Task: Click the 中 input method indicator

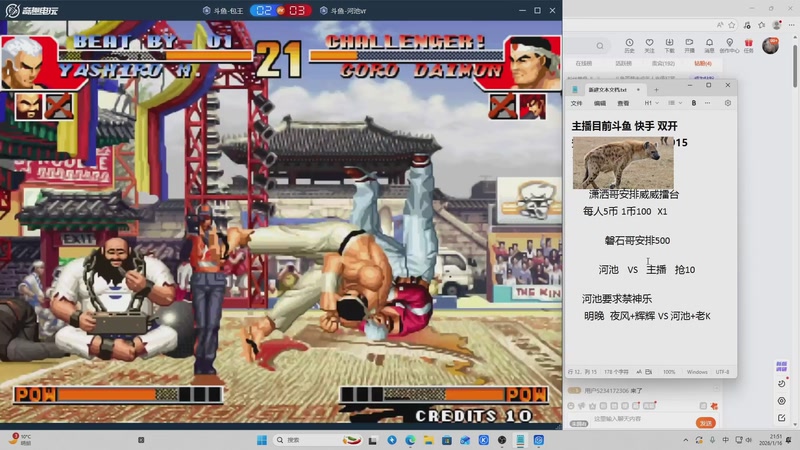Action: 725,440
